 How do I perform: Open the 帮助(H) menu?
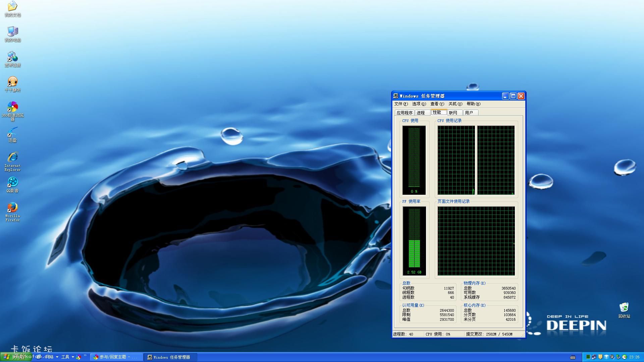tap(473, 104)
